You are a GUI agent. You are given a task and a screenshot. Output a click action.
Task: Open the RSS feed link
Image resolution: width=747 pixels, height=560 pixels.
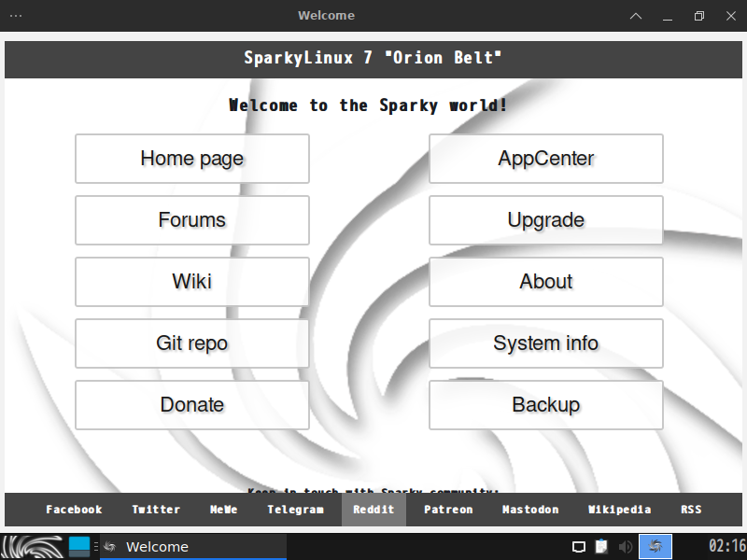click(691, 510)
